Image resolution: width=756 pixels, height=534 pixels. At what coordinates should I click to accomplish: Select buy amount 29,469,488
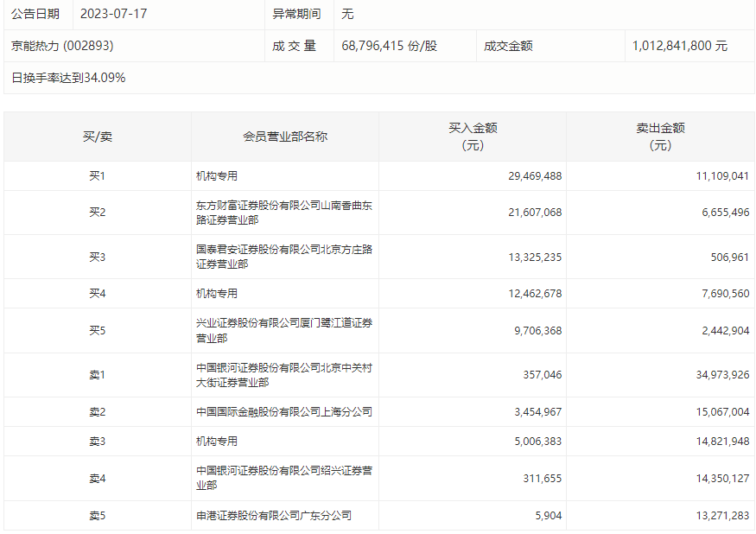tap(535, 176)
